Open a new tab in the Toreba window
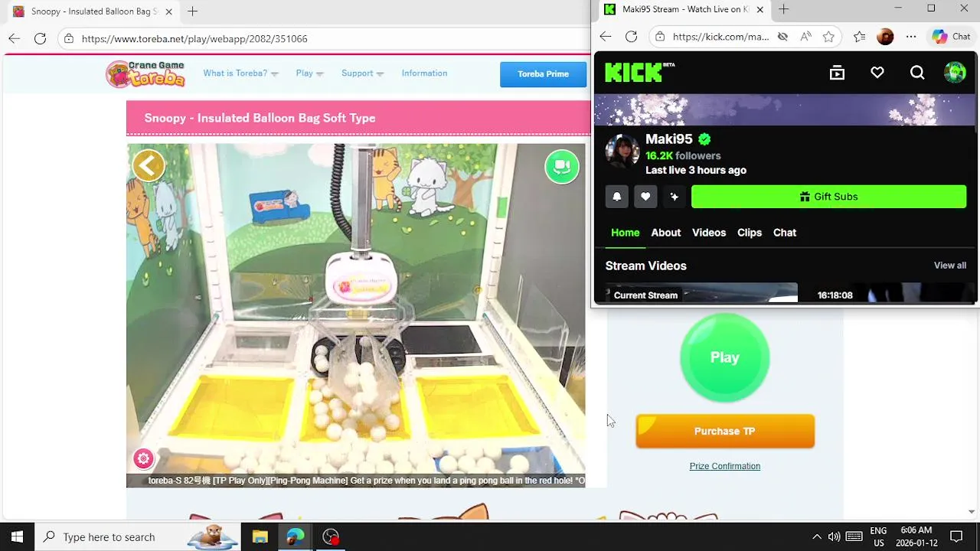Screen dimensions: 980x551 point(193,11)
